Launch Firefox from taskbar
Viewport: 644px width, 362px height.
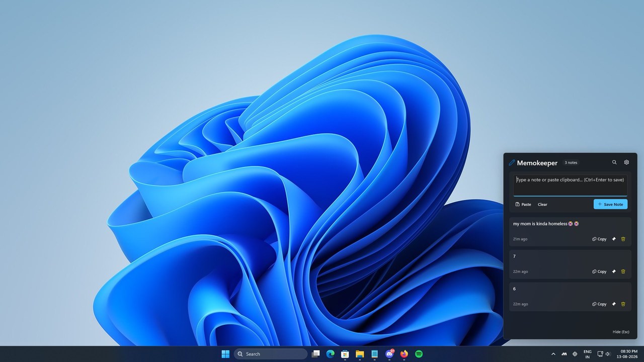pyautogui.click(x=404, y=354)
